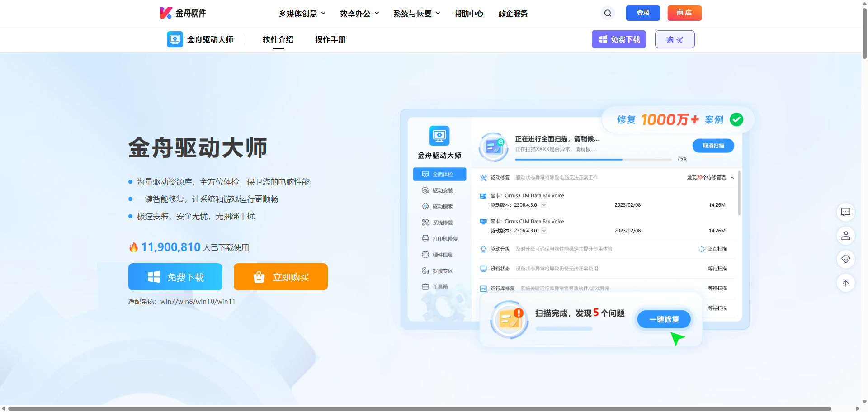Viewport: 868px width, 412px height.
Task: Click the 11,900,810 download count text
Action: tap(170, 247)
